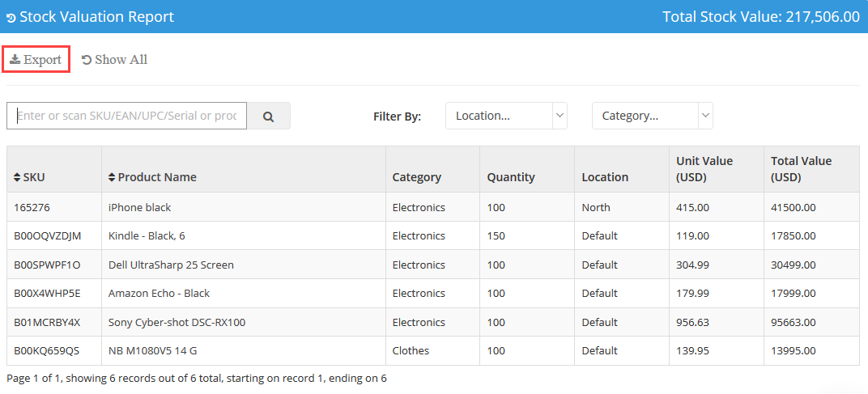Click the Show All refresh icon
868x394 pixels.
(x=87, y=60)
